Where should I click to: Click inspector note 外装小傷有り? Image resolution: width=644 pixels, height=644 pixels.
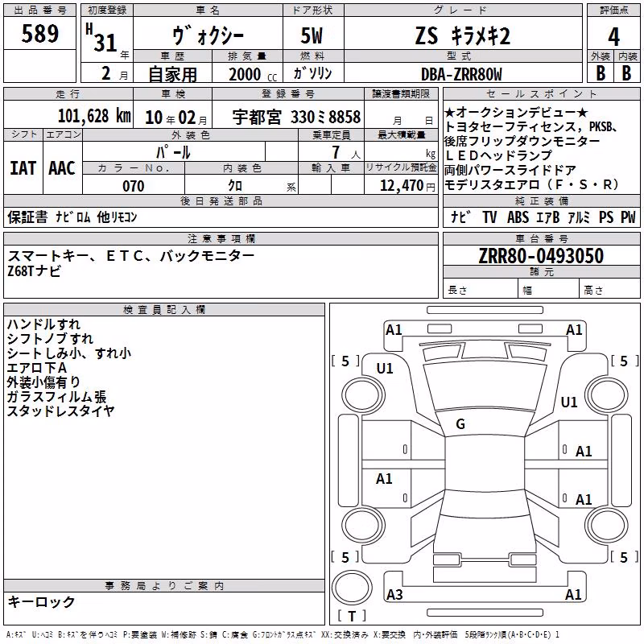tap(43, 382)
